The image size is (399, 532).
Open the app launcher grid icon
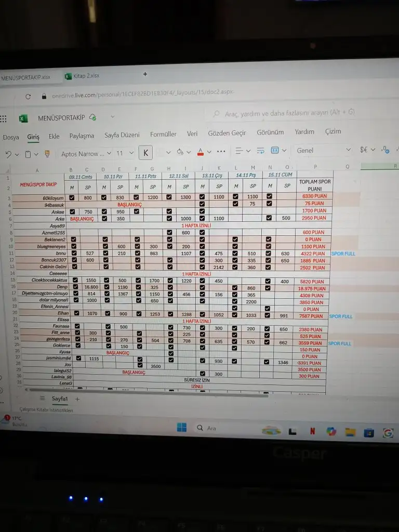[4, 119]
